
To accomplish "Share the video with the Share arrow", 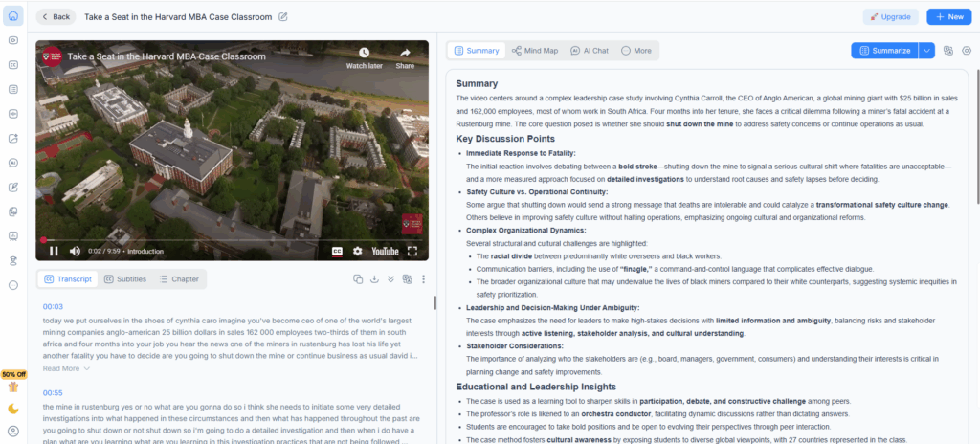I will pos(405,57).
